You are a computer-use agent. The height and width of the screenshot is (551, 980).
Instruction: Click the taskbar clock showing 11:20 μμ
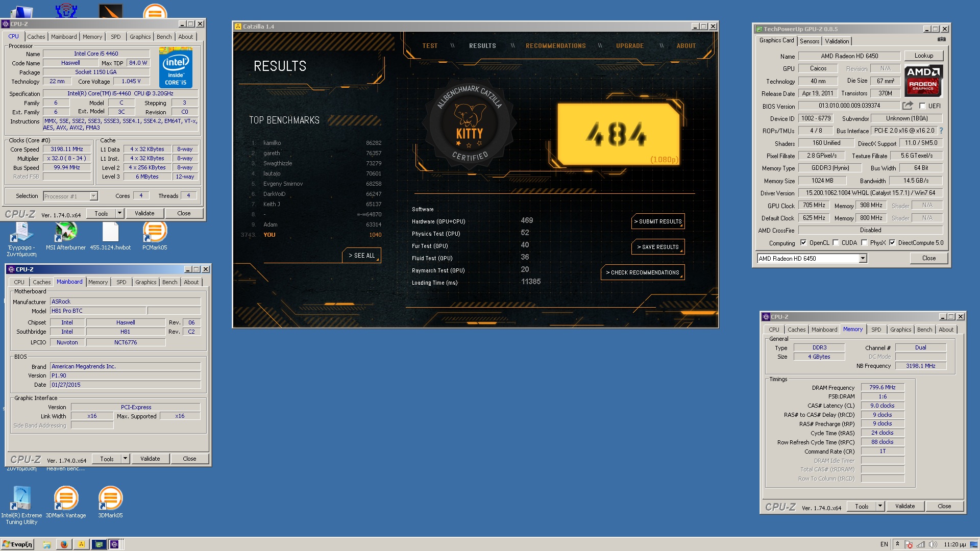pos(954,544)
